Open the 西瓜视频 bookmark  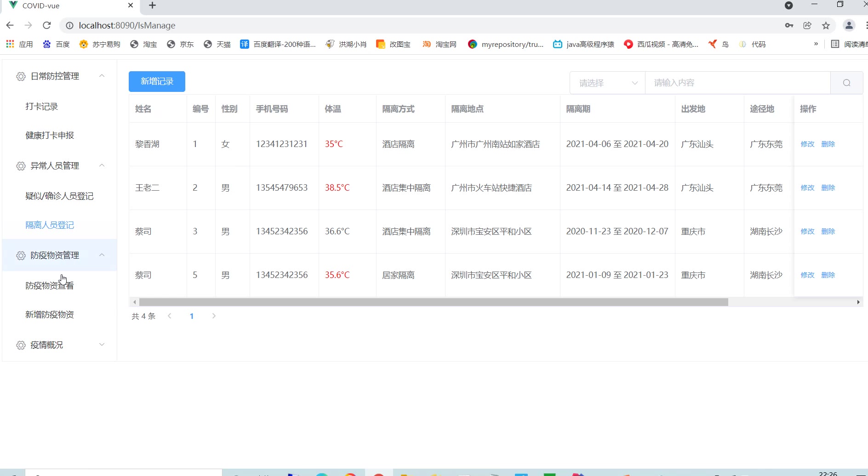tap(661, 44)
